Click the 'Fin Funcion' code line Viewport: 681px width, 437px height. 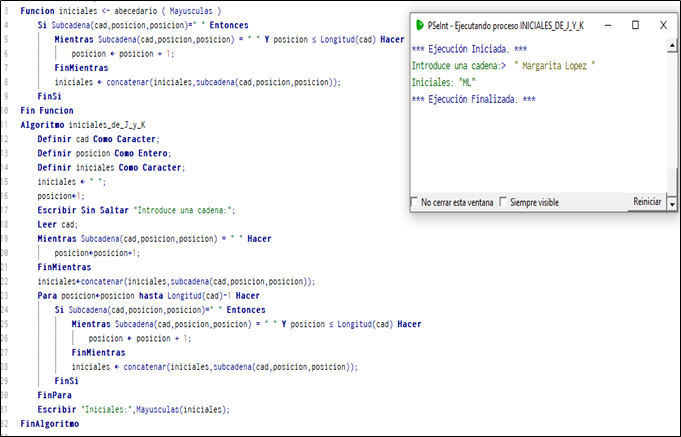pos(49,110)
